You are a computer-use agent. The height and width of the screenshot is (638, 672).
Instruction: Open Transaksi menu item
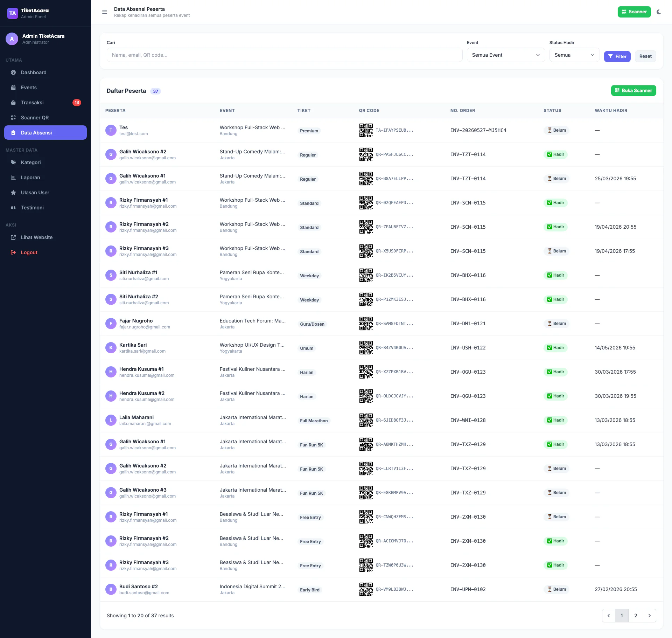(45, 103)
